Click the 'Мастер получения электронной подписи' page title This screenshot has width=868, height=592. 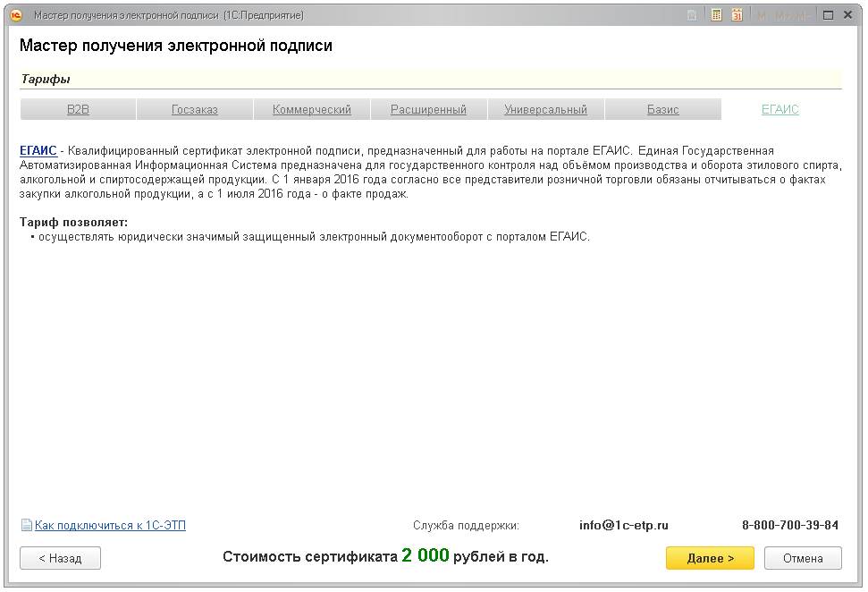pos(176,46)
